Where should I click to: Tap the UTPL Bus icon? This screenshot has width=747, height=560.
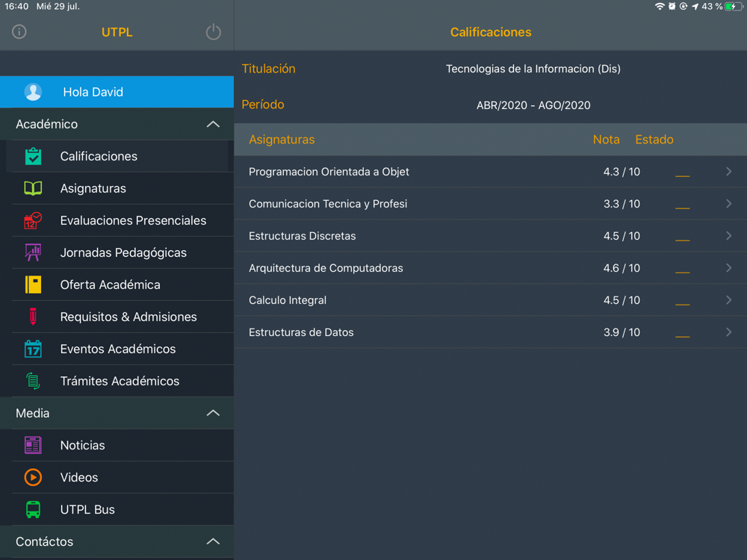(33, 509)
